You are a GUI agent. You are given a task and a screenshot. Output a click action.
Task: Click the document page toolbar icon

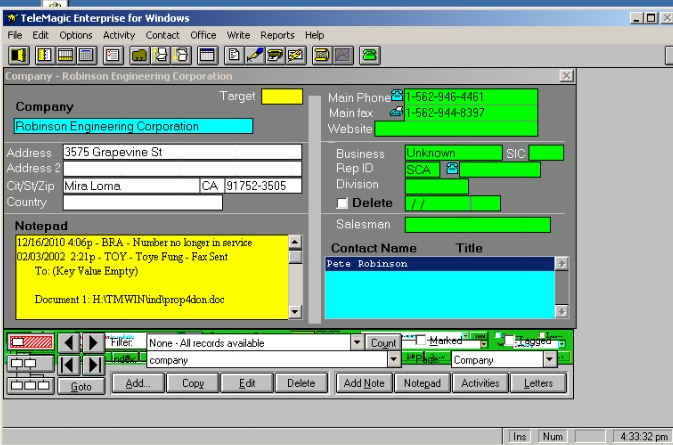click(234, 55)
